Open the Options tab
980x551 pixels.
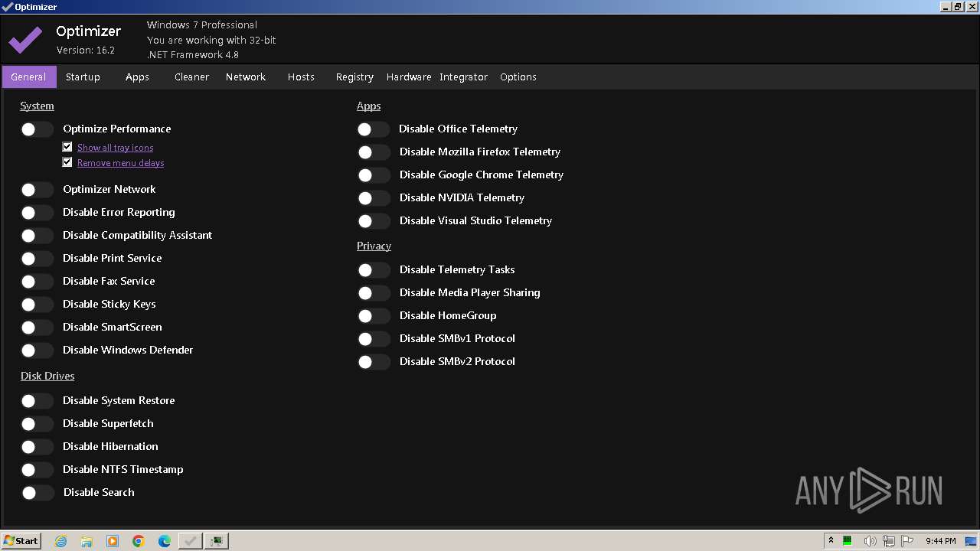click(518, 77)
